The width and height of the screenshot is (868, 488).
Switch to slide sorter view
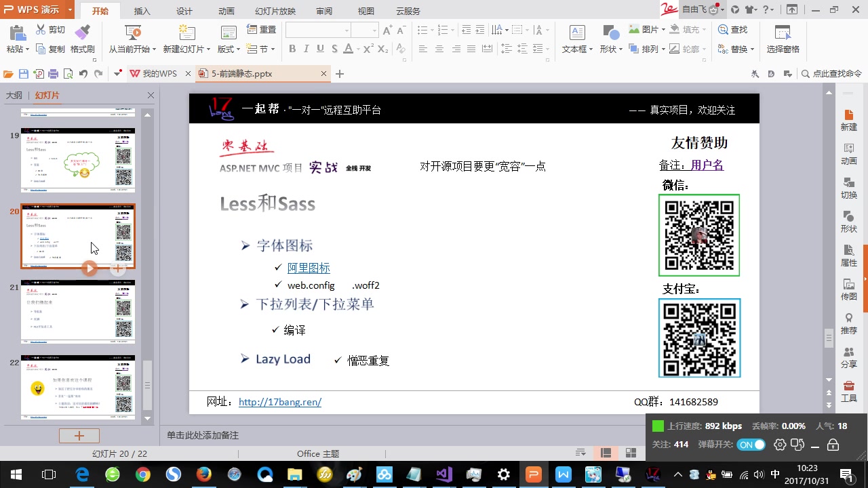pos(631,453)
